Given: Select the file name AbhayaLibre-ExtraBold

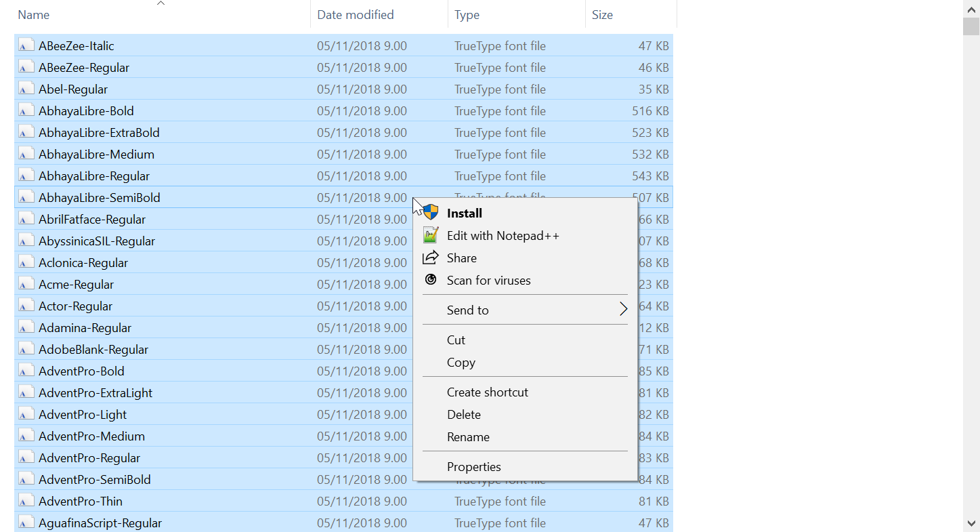Looking at the screenshot, I should tap(99, 133).
